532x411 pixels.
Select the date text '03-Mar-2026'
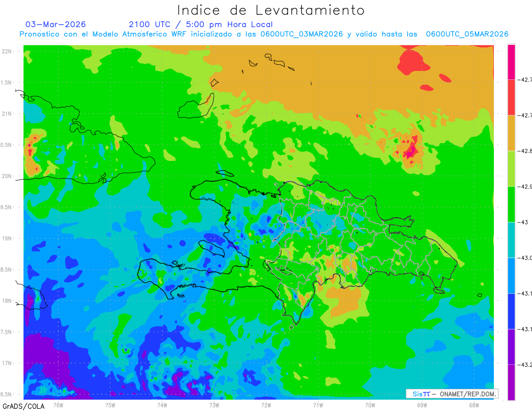[x=56, y=24]
